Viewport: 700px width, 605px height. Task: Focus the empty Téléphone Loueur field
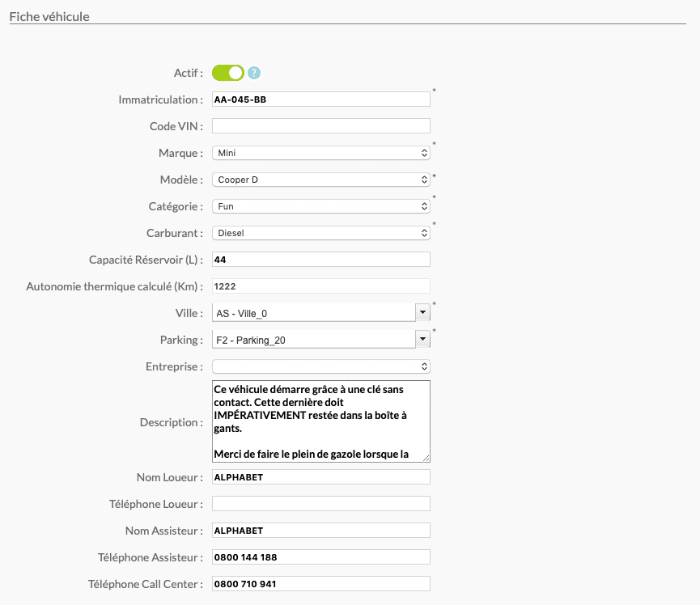click(321, 504)
